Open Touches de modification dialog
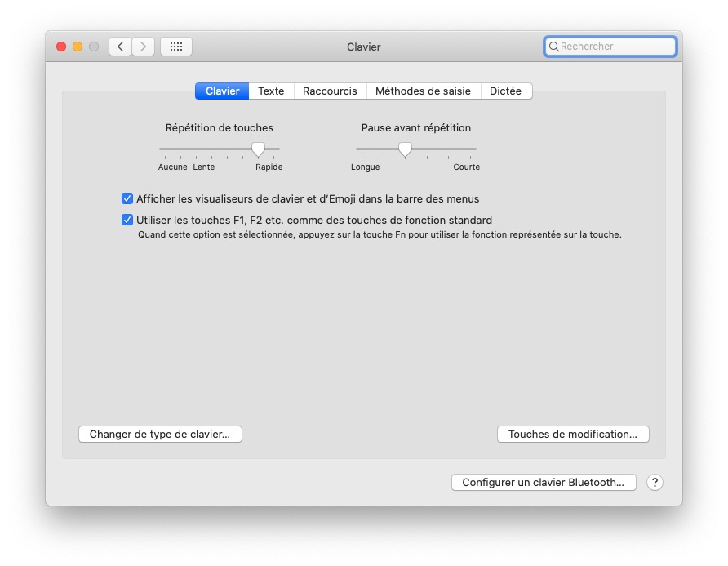The height and width of the screenshot is (566, 728). click(573, 434)
